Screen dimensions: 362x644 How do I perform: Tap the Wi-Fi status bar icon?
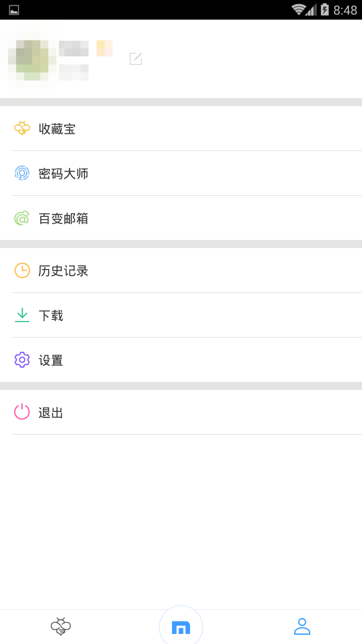coord(299,10)
